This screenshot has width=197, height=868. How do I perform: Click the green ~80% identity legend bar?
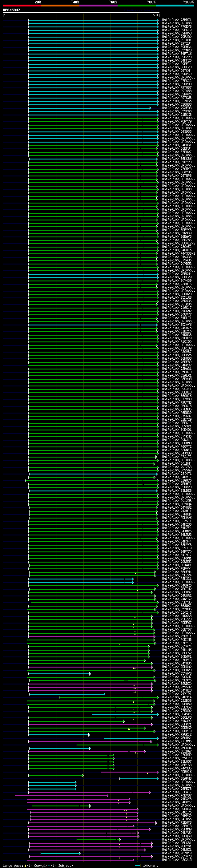pos(137,6)
